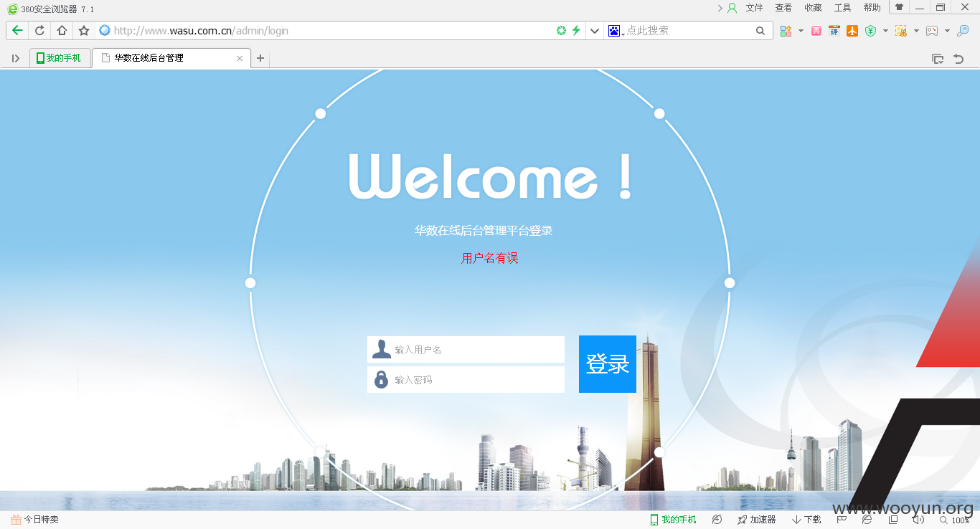This screenshot has height=529, width=980.
Task: Click the orange airplane ticket extension icon
Action: pos(852,31)
